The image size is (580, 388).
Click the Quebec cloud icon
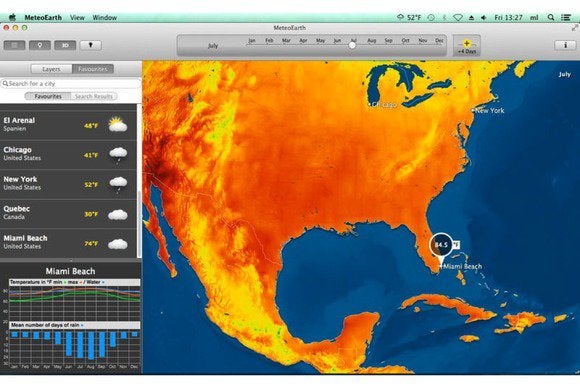118,215
